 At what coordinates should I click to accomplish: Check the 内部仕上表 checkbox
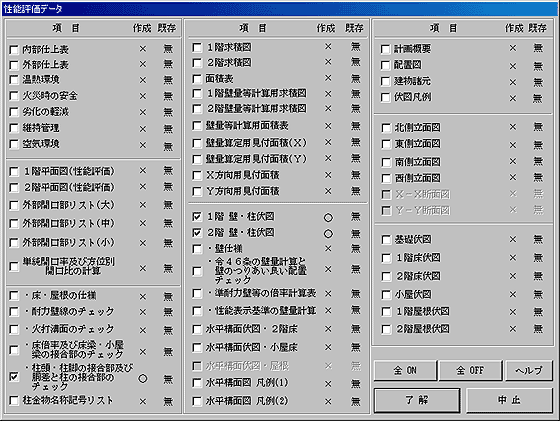(x=14, y=50)
